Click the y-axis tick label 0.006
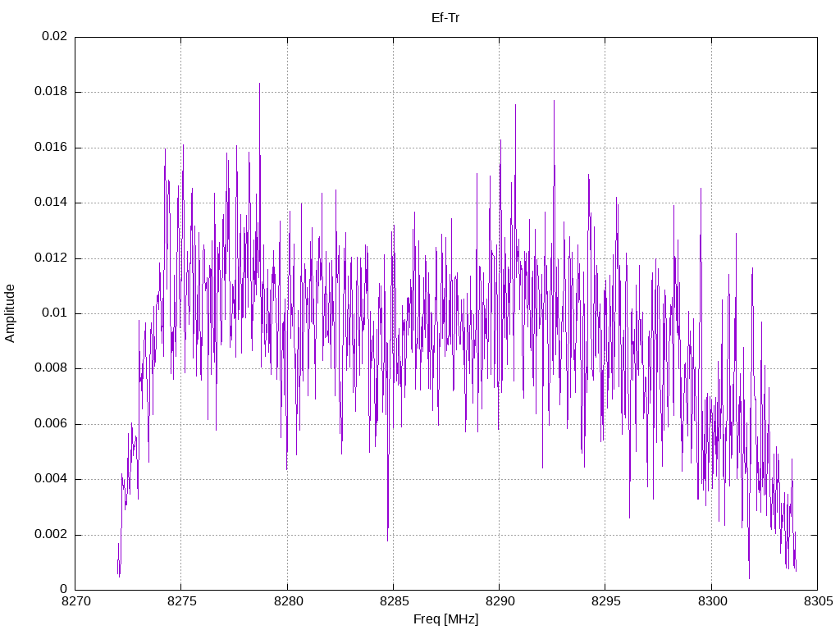The width and height of the screenshot is (840, 630). pyautogui.click(x=52, y=424)
